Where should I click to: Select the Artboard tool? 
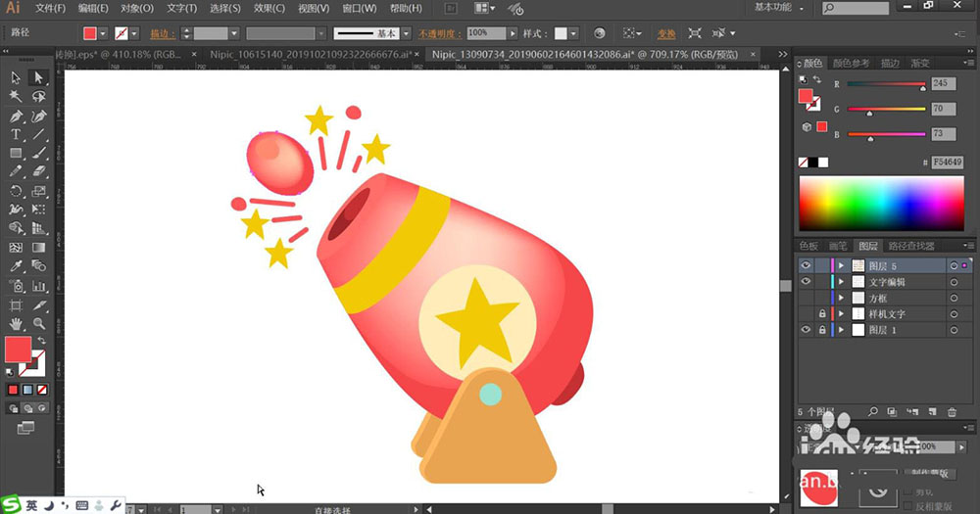coord(16,305)
